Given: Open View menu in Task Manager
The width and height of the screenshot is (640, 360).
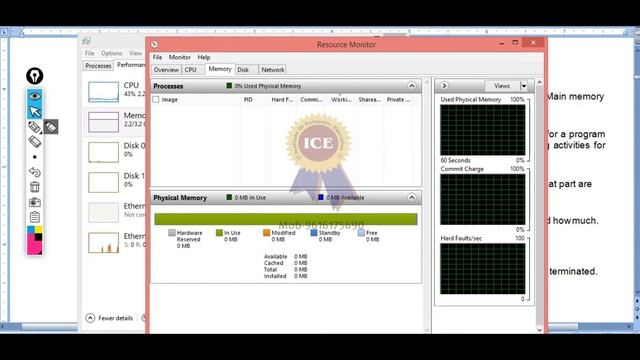Looking at the screenshot, I should coord(135,53).
